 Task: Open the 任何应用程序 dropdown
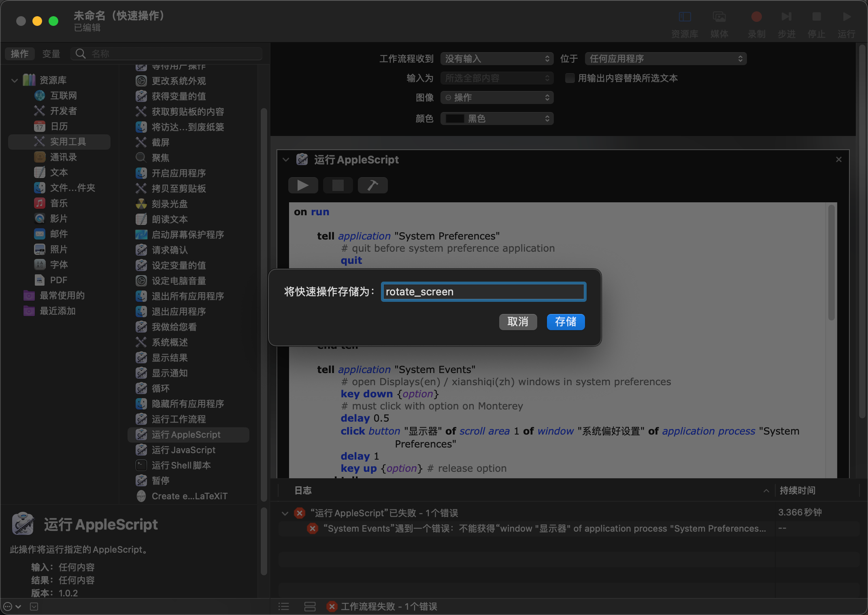665,58
